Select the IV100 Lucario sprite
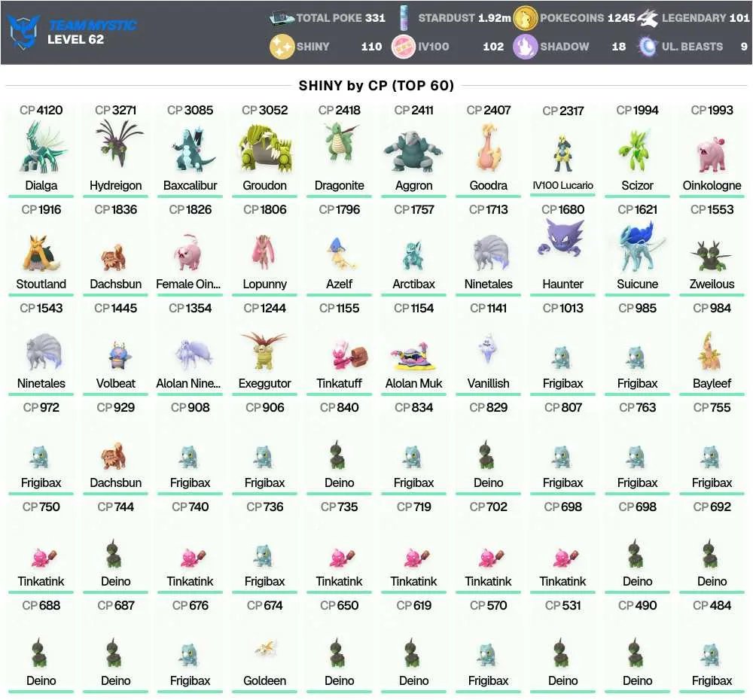Screen dimensions: 753x700 [562, 153]
